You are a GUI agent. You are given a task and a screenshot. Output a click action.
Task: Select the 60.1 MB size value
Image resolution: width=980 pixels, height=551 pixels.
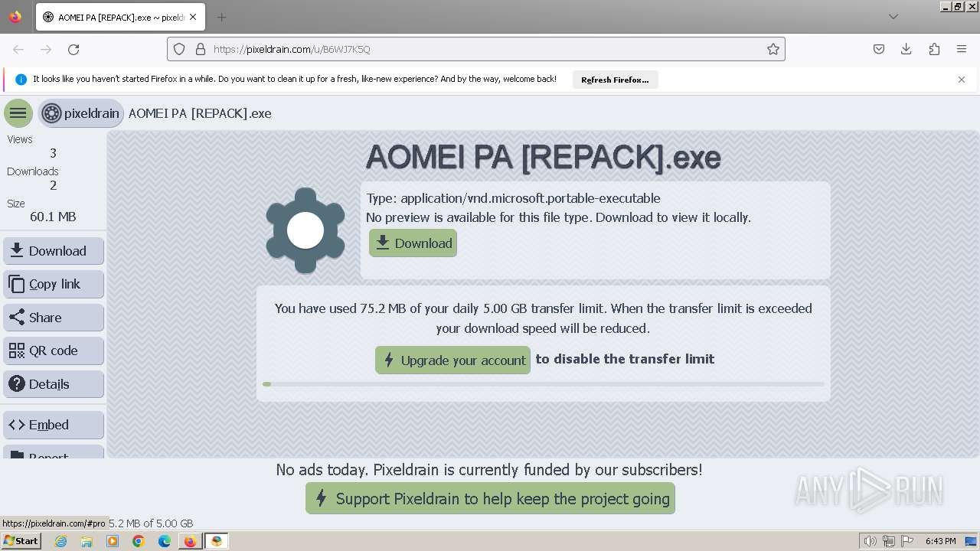(53, 217)
